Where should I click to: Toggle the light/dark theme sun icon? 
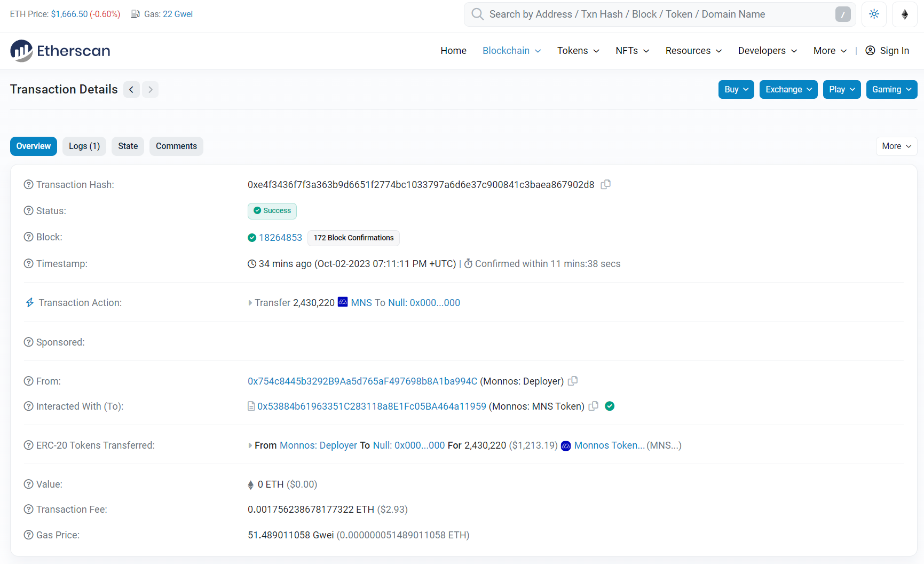click(x=874, y=14)
